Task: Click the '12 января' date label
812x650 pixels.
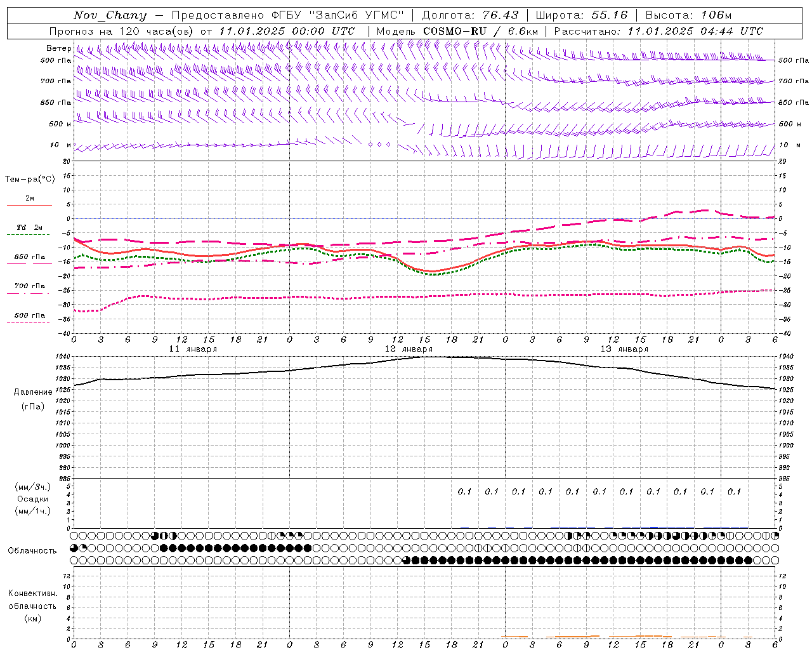Action: pos(409,349)
